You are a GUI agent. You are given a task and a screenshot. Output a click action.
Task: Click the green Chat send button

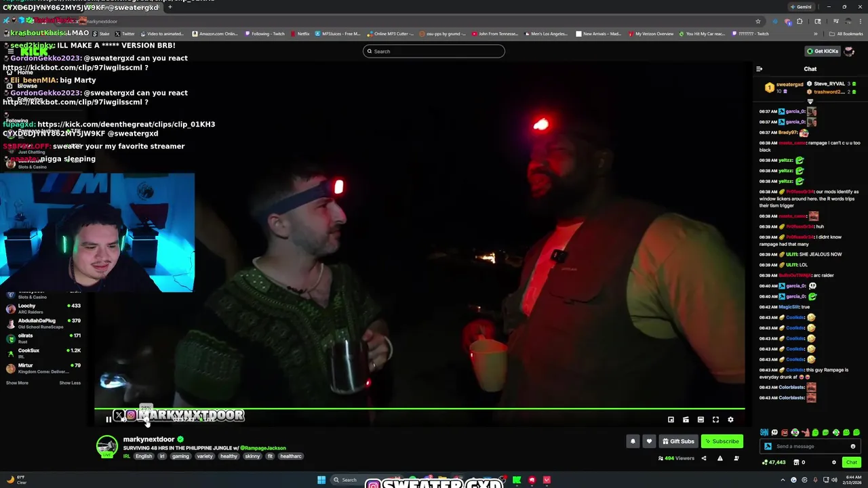(852, 462)
